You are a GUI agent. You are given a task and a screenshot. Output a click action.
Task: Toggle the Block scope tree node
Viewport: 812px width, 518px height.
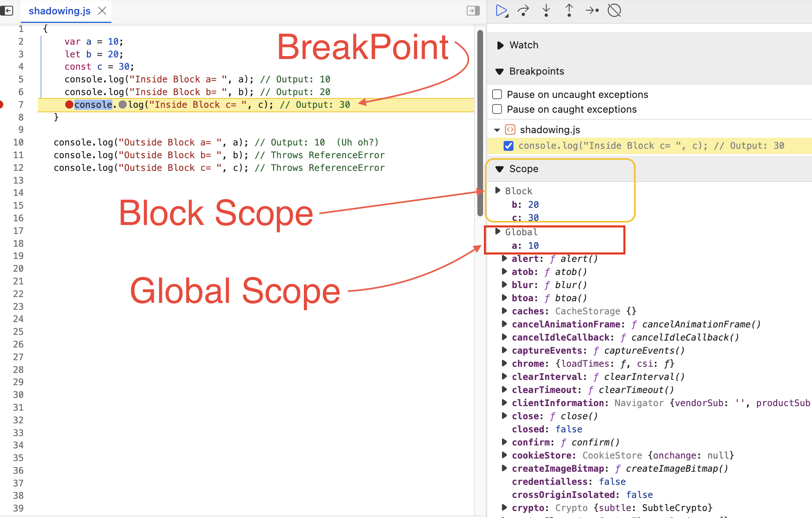497,190
